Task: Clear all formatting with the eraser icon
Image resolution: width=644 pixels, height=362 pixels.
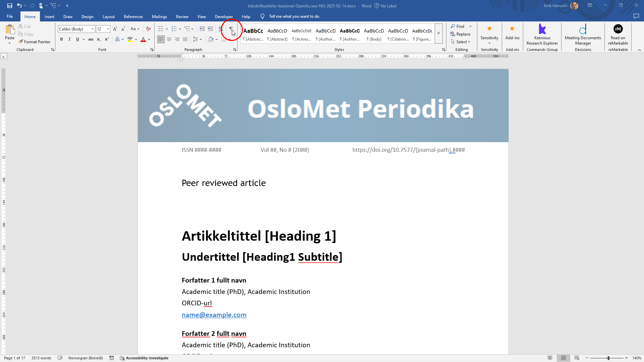Action: 148,29
